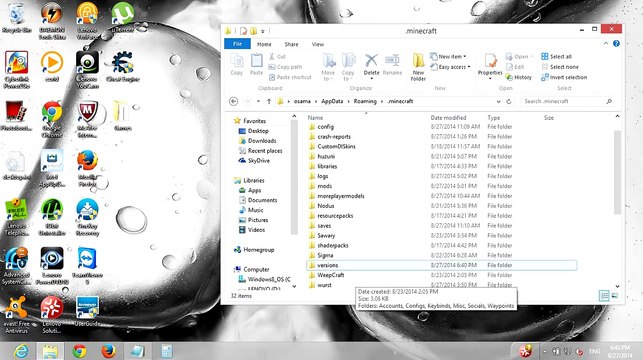Click the osama breadcrumb in address bar

[302, 101]
